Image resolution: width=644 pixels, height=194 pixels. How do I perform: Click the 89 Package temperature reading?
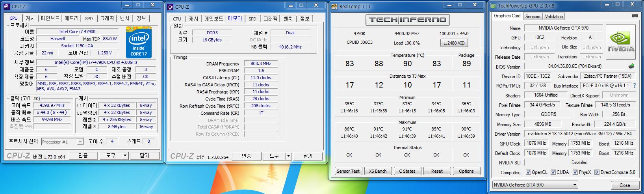[466, 63]
